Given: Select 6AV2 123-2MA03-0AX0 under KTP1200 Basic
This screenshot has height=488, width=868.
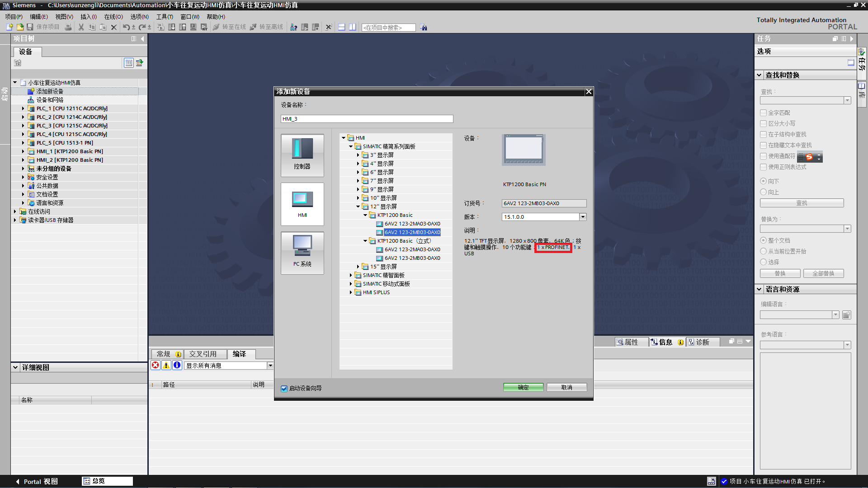Looking at the screenshot, I should (412, 224).
